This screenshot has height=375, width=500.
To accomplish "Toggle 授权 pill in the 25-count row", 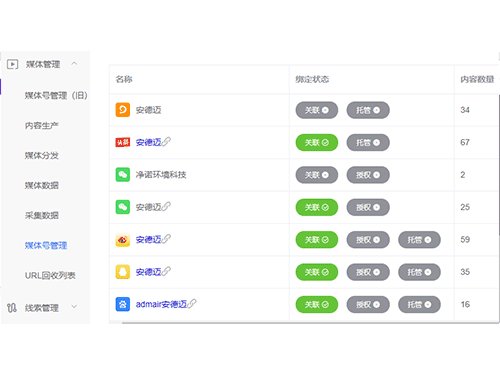I will [368, 207].
